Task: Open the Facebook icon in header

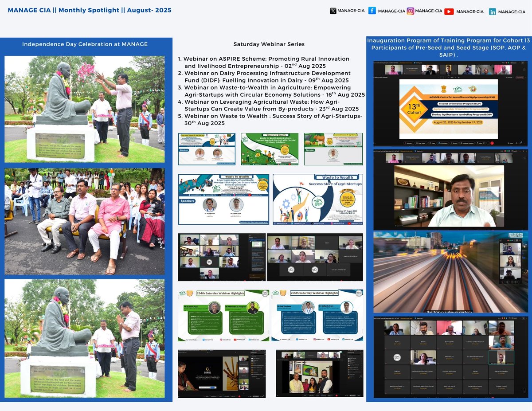Action: click(x=372, y=11)
